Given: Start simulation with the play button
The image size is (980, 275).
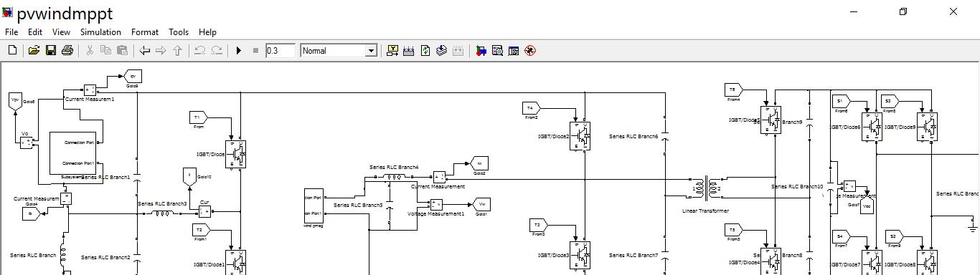Looking at the screenshot, I should (x=239, y=51).
